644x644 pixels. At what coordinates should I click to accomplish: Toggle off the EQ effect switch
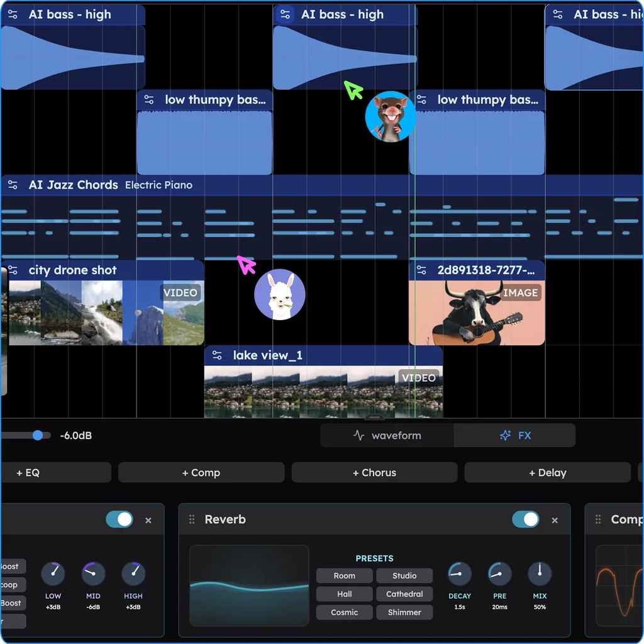(x=119, y=519)
